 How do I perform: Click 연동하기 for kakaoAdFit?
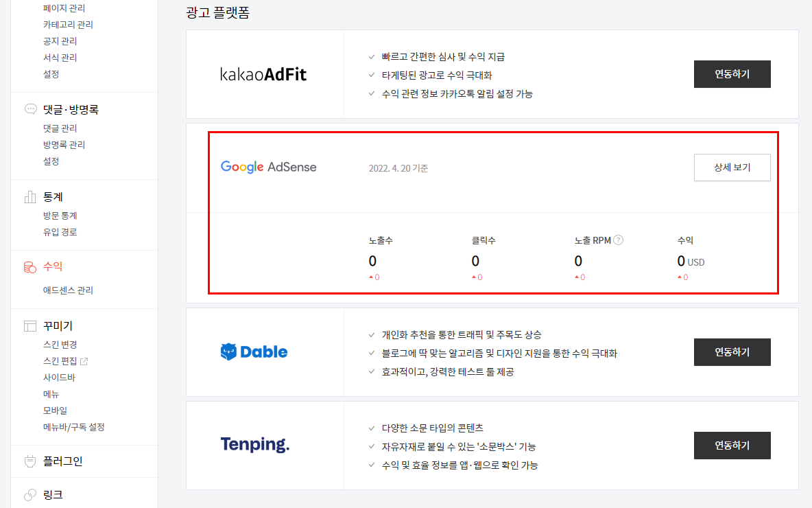pos(732,74)
